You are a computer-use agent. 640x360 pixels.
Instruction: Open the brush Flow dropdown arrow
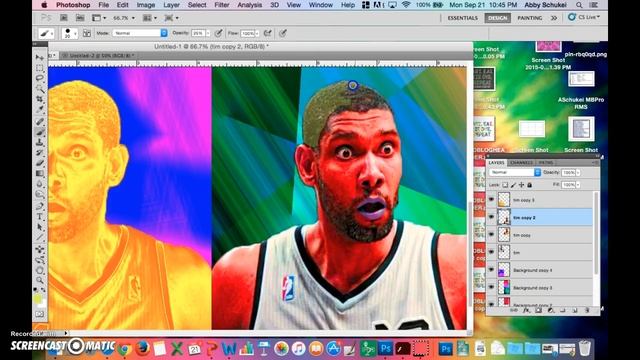coord(257,33)
